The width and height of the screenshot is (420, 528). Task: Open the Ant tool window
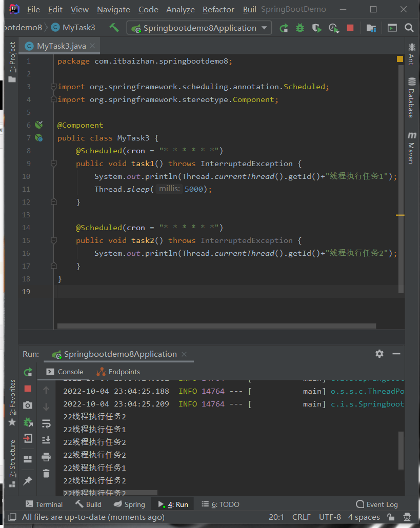click(x=412, y=54)
